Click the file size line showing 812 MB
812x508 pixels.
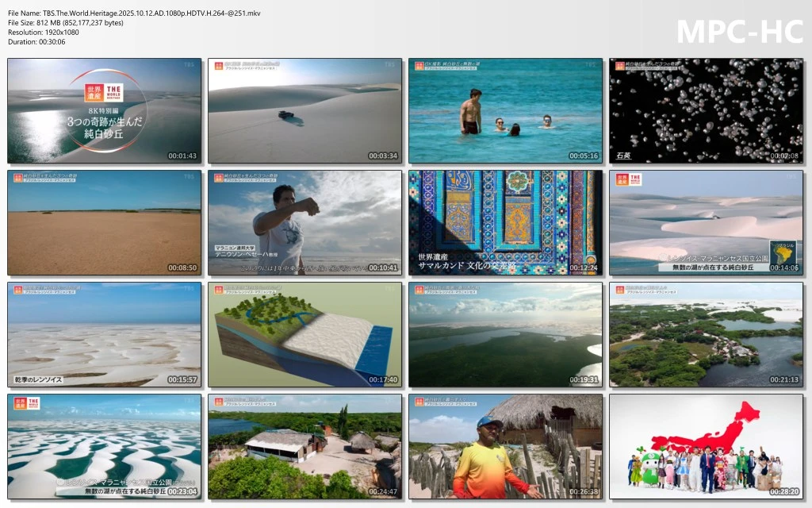point(66,23)
